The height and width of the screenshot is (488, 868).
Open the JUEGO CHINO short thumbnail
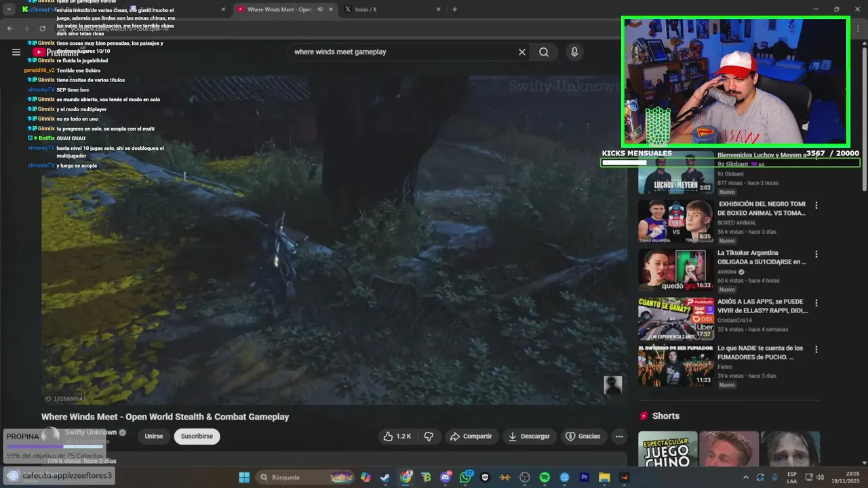coord(667,449)
